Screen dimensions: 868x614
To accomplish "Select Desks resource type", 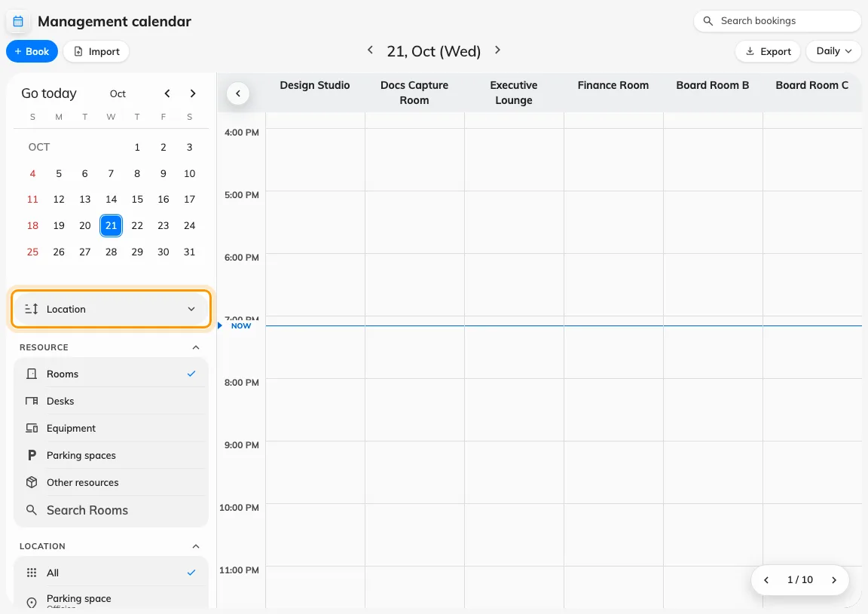I will (111, 401).
